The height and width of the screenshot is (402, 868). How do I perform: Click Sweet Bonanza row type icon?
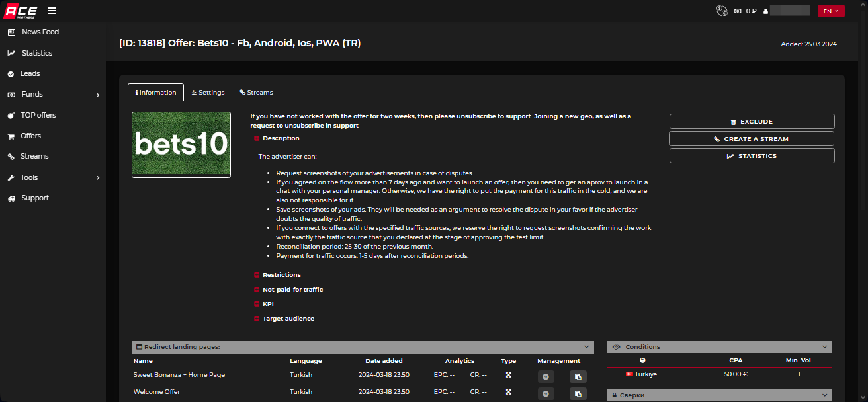pos(509,375)
